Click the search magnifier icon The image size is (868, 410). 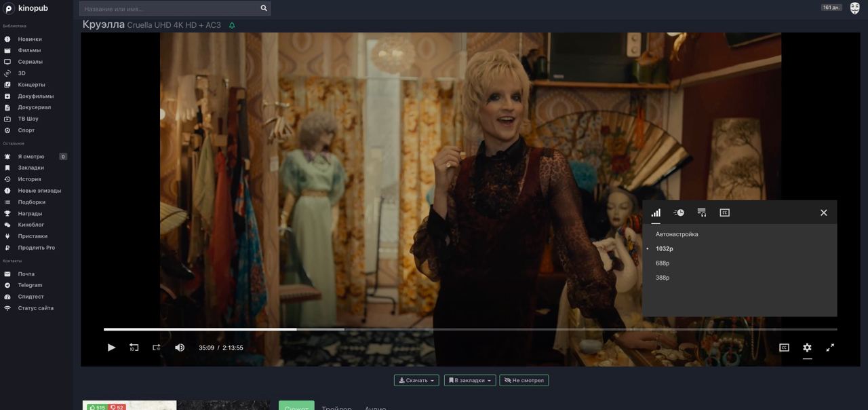point(264,9)
